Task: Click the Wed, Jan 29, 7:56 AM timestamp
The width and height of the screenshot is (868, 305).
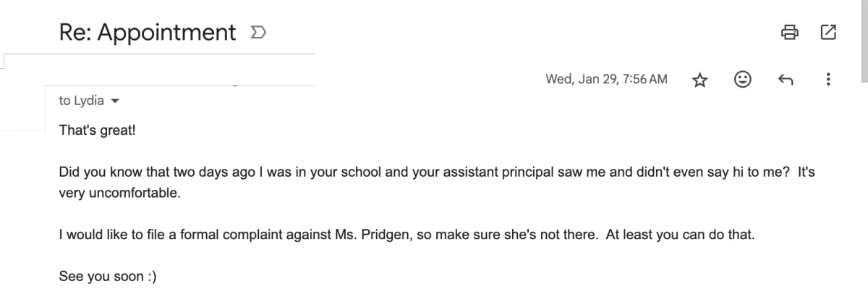Action: coord(606,80)
